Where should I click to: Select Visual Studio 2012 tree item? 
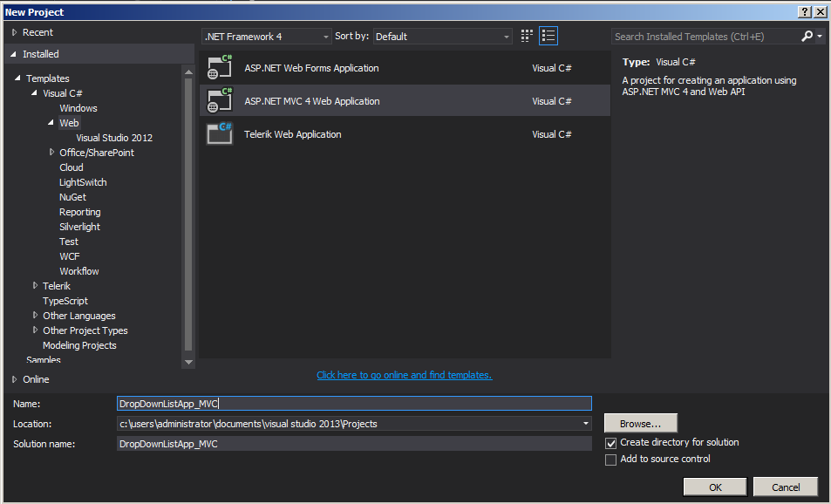114,138
